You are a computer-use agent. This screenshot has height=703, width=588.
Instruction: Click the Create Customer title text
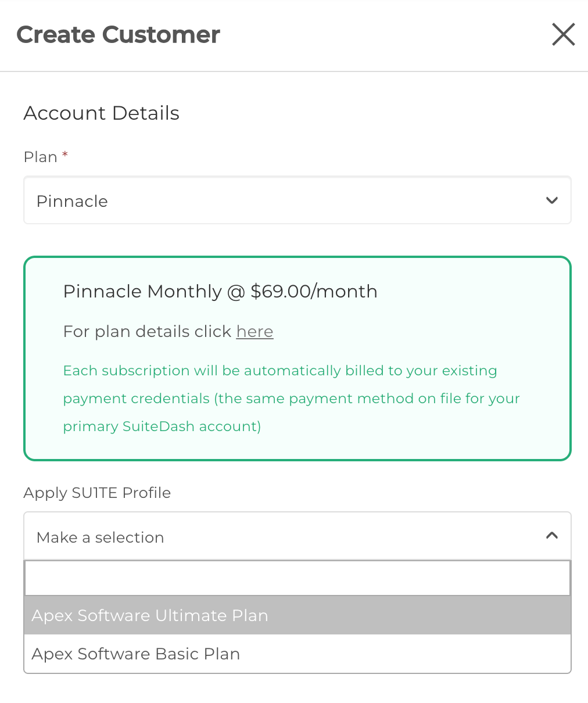click(x=118, y=35)
